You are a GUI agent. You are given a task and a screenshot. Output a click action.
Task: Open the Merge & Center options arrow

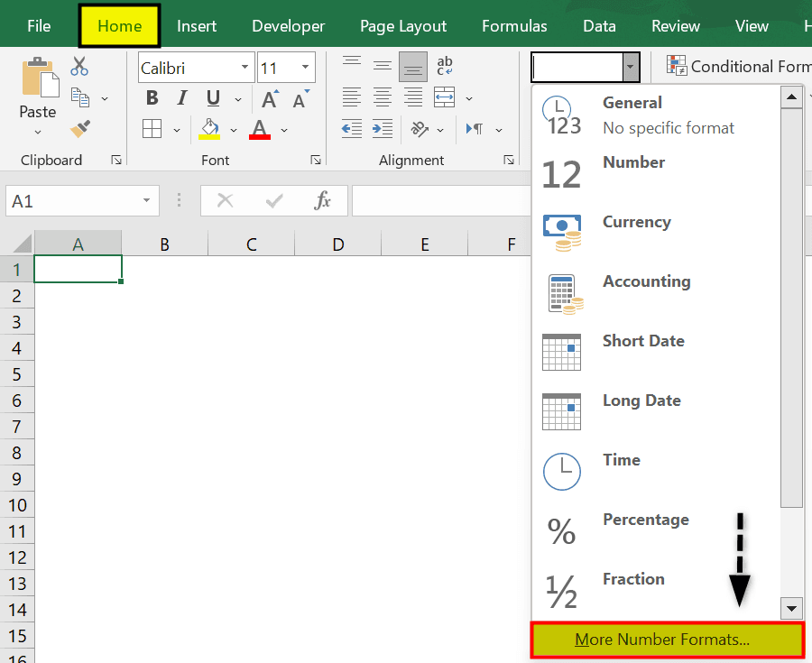[x=469, y=98]
